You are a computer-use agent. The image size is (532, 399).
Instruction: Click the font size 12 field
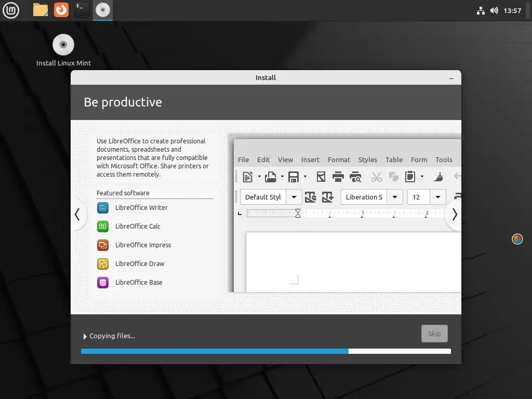[419, 197]
